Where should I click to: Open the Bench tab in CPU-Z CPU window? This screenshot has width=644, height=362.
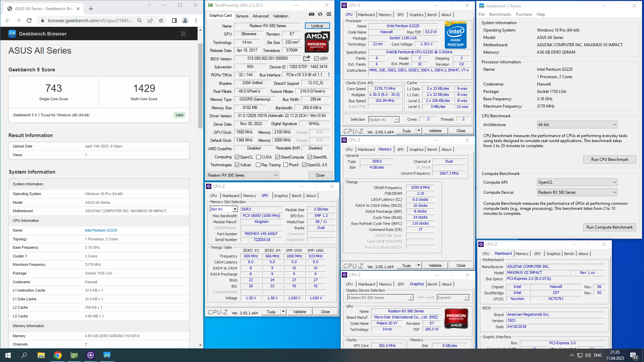[432, 15]
